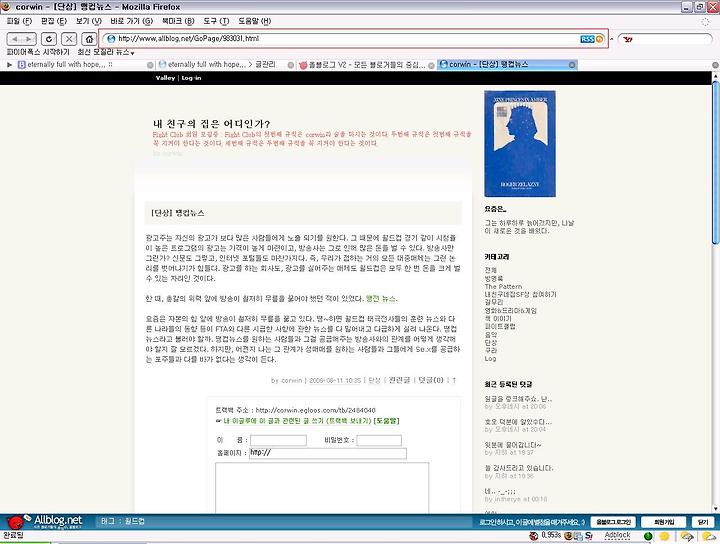Click the arrow left of the first tab

tap(10, 65)
